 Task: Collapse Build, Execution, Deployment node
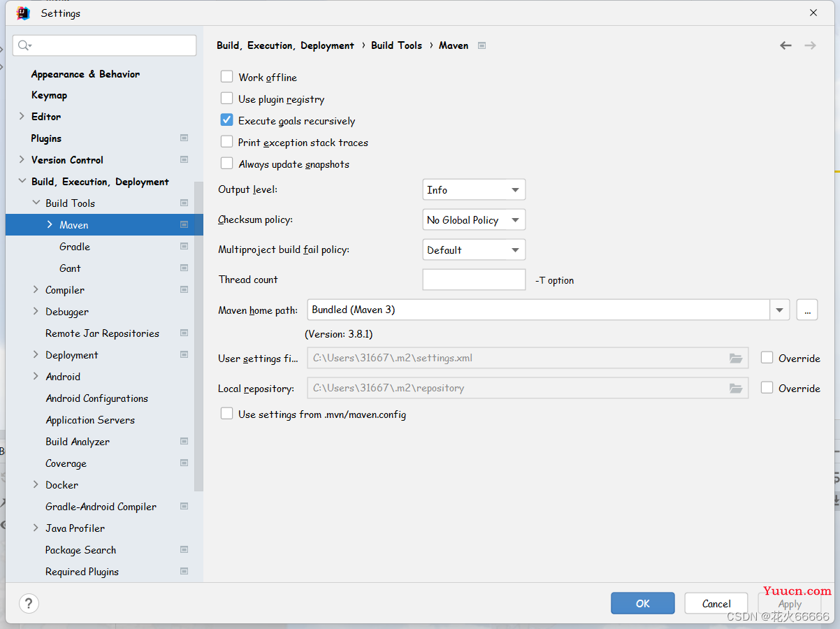[22, 181]
